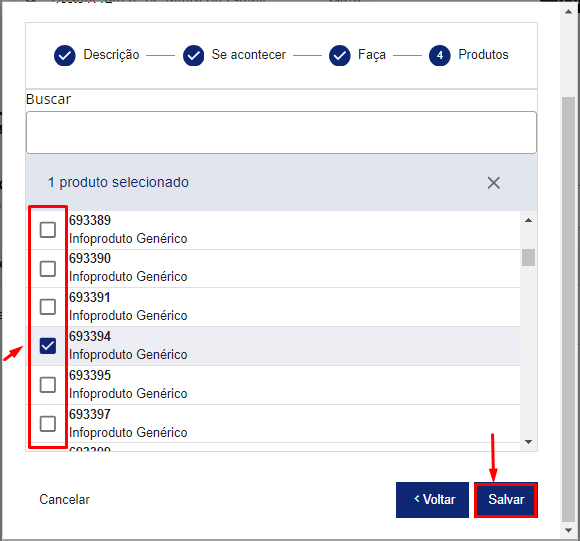Click the dialog scrollbar down arrow
The image size is (580, 541).
(569, 530)
